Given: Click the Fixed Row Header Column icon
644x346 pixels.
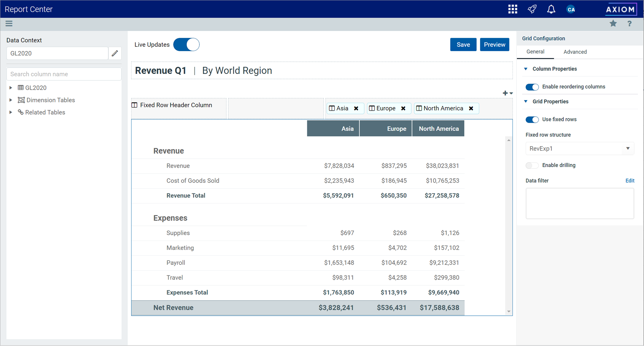Looking at the screenshot, I should 134,105.
